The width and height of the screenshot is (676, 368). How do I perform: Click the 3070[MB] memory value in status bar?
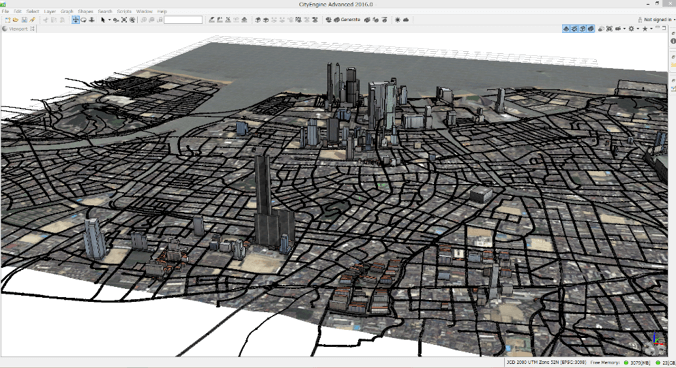click(640, 363)
